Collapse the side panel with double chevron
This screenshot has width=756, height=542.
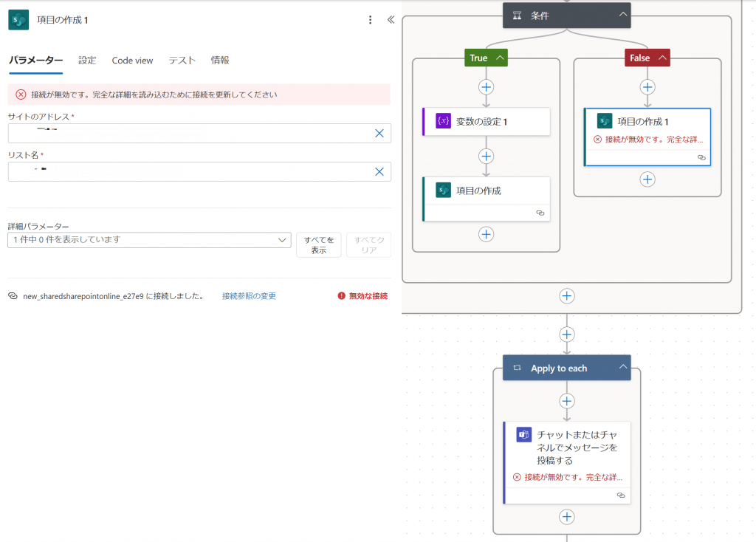[391, 20]
